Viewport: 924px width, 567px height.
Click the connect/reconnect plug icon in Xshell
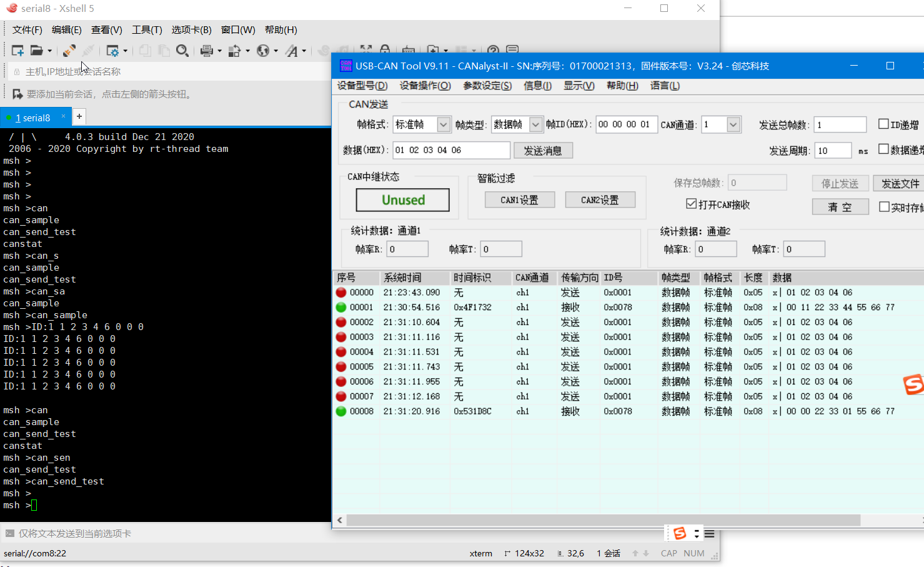point(69,51)
